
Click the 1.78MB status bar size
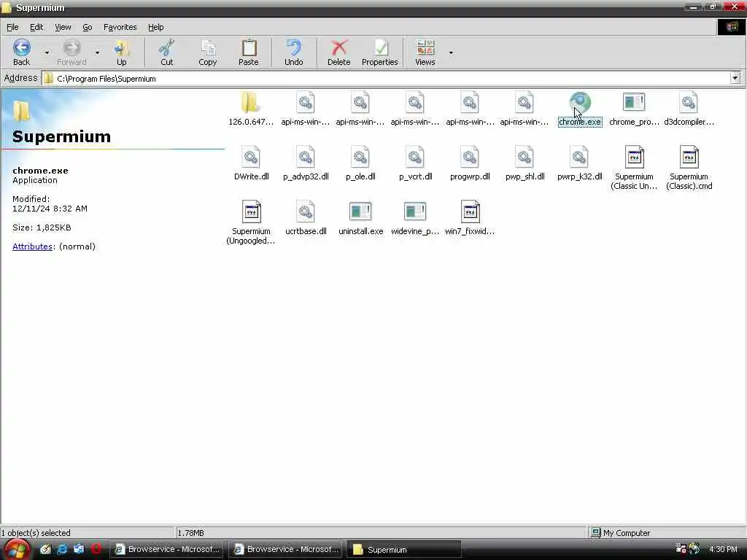click(x=190, y=533)
